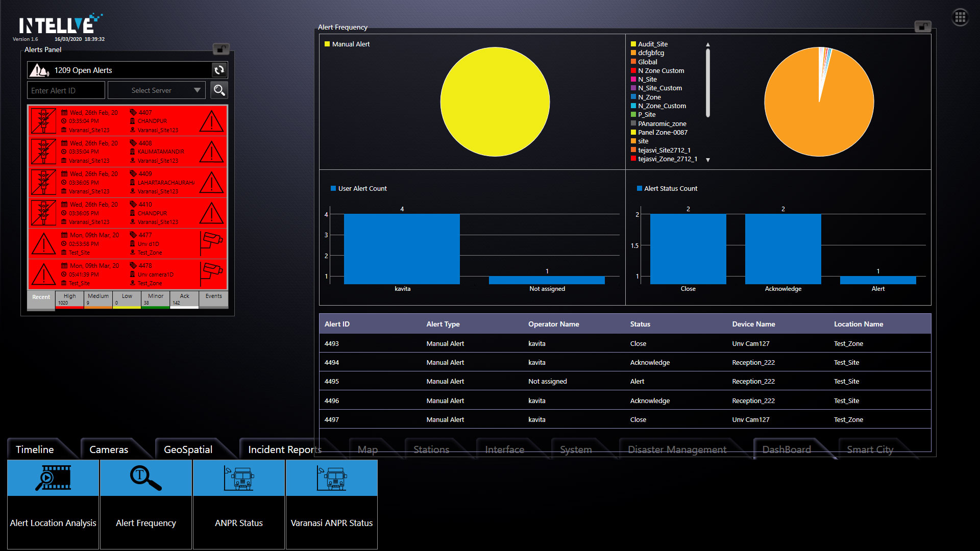Viewport: 980px width, 551px height.
Task: Click the Close bar in Alert Status Count
Action: pyautogui.click(x=688, y=249)
